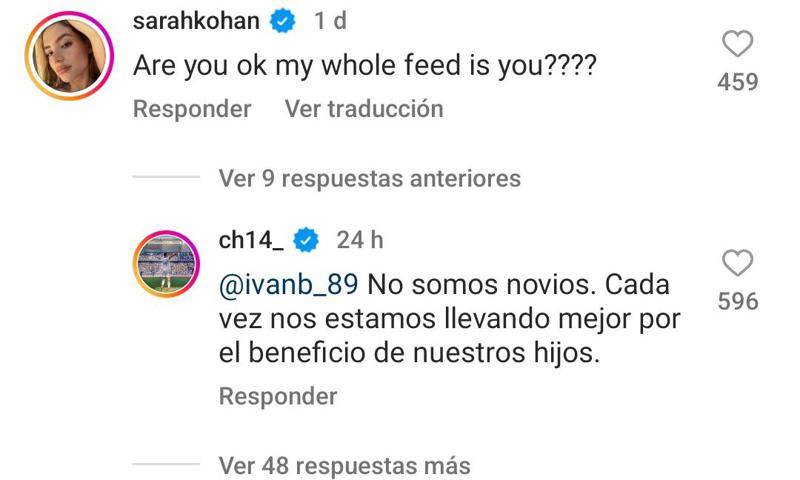
Task: Select the 'Are you ok' comment text
Action: click(365, 65)
